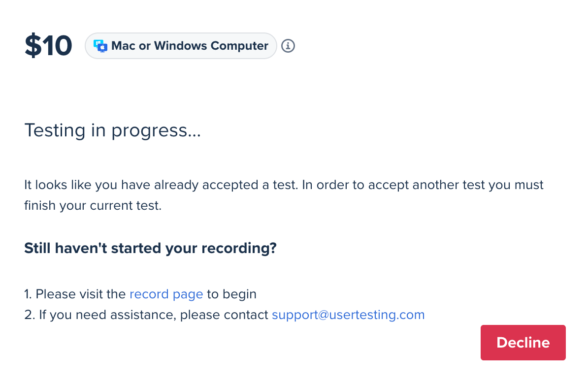Click the $10 payout amount
This screenshot has width=588, height=384.
[x=48, y=46]
